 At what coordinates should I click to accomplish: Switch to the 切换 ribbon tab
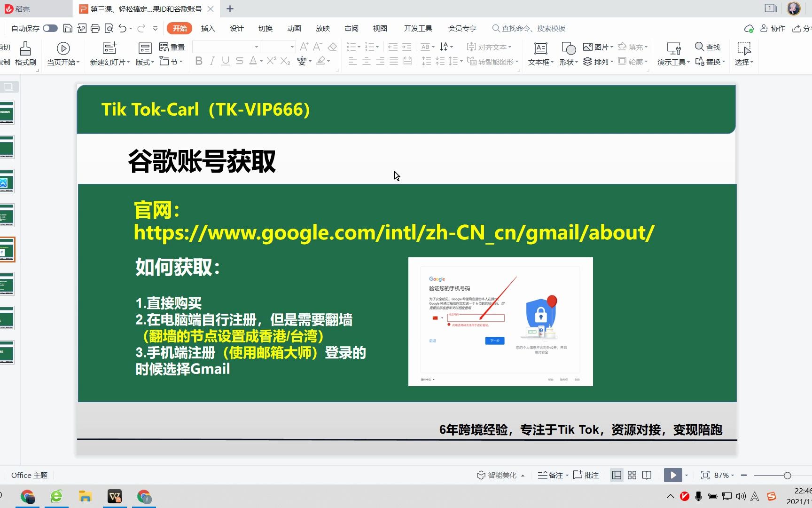click(x=265, y=28)
